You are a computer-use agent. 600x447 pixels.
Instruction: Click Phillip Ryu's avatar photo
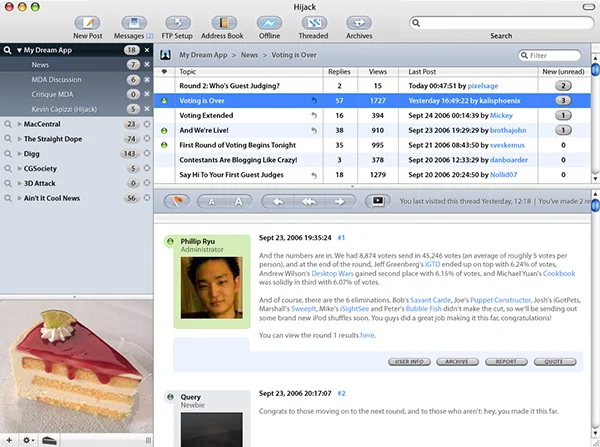(x=212, y=288)
